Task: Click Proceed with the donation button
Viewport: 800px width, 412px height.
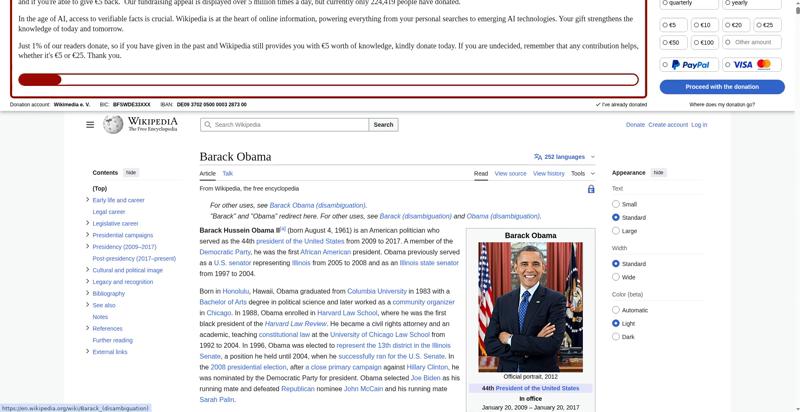Action: tap(722, 87)
